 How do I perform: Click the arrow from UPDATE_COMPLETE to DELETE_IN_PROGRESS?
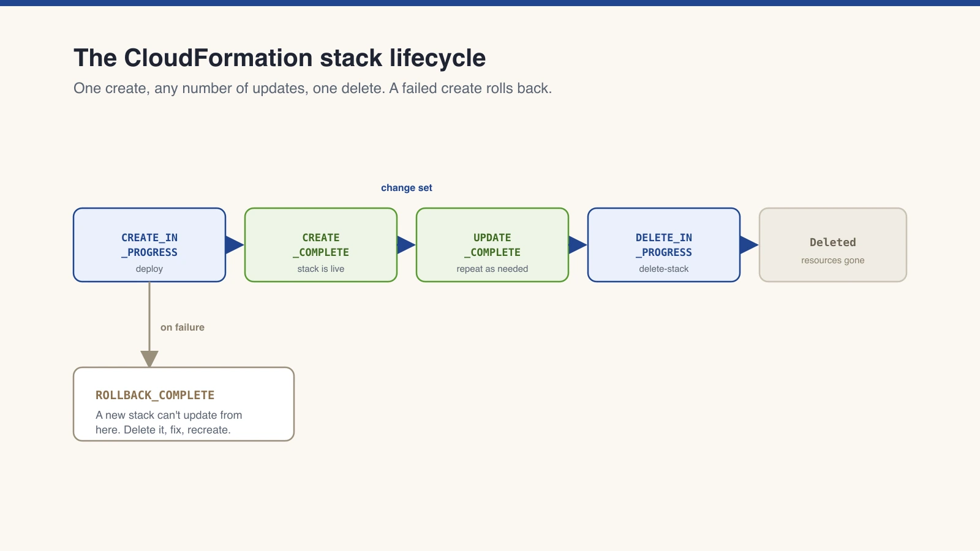(x=578, y=245)
